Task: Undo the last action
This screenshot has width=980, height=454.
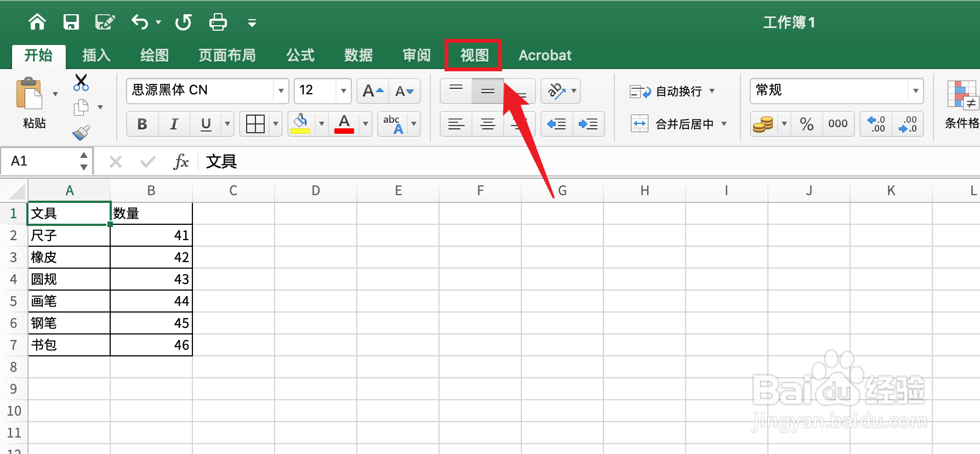Action: (x=140, y=22)
